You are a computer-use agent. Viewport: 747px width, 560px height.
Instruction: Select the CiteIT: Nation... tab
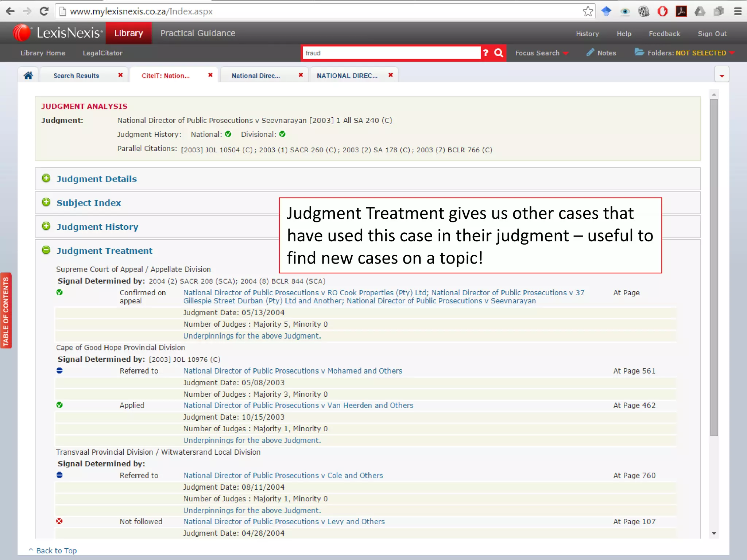tap(166, 76)
